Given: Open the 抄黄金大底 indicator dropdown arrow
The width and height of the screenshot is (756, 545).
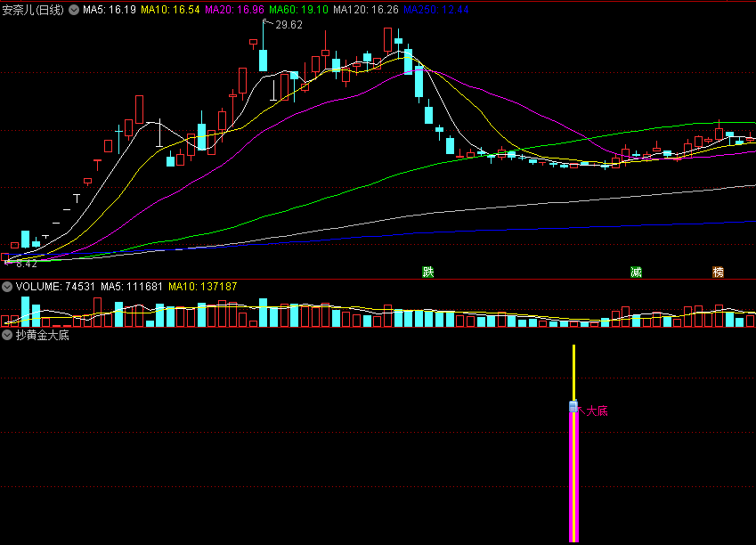Looking at the screenshot, I should click(x=7, y=335).
